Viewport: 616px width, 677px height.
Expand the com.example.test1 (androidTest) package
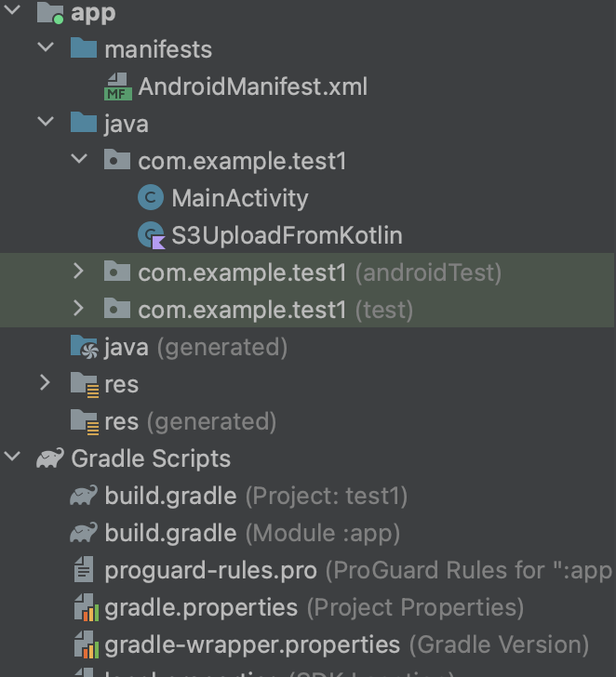click(x=79, y=272)
